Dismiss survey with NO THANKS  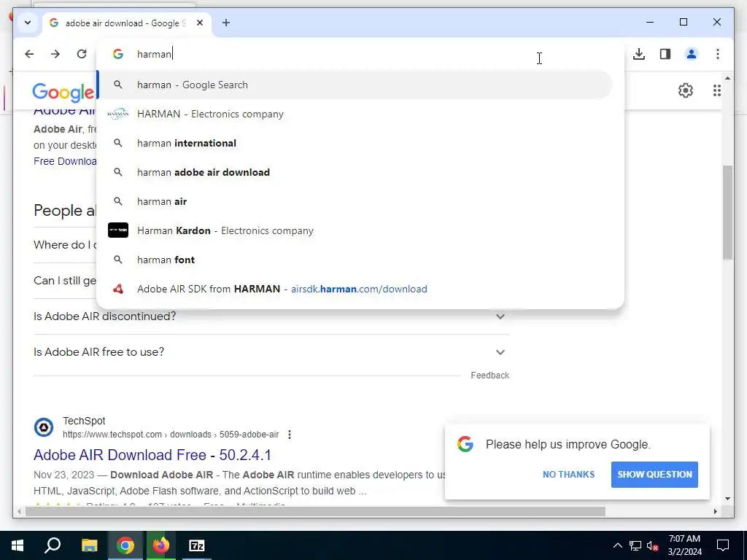click(x=568, y=474)
